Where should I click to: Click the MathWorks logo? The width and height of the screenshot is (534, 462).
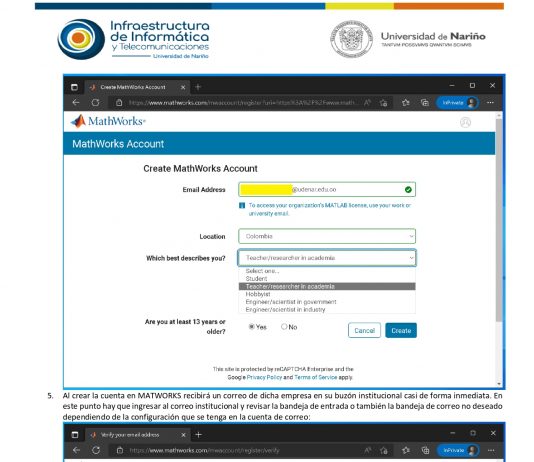pyautogui.click(x=108, y=121)
